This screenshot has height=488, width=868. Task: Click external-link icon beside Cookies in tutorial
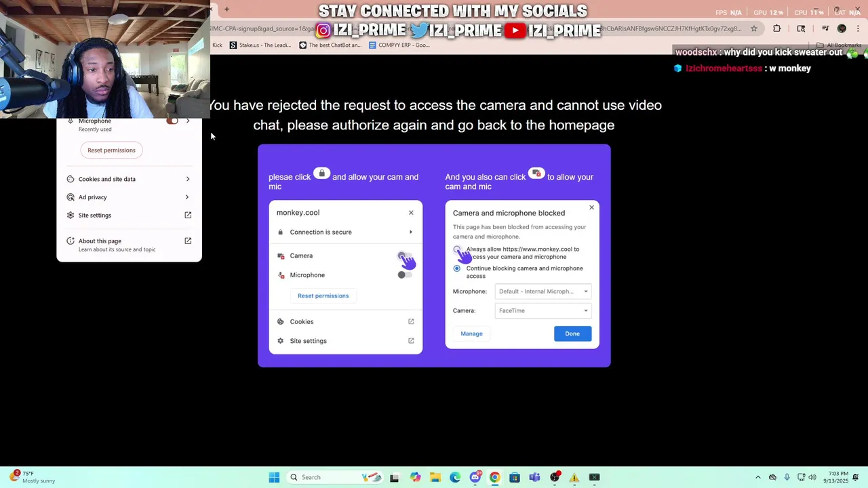(411, 321)
